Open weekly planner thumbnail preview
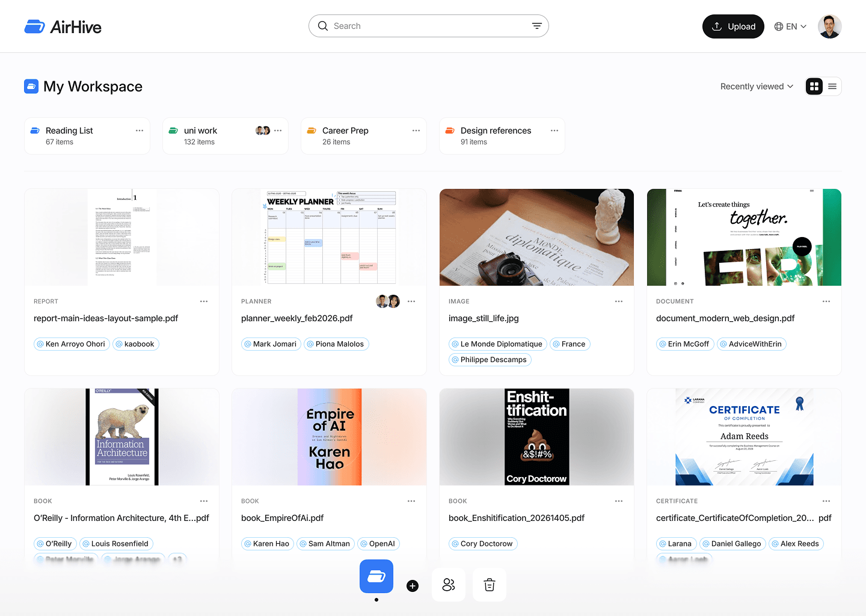Image resolution: width=866 pixels, height=616 pixels. click(x=330, y=237)
